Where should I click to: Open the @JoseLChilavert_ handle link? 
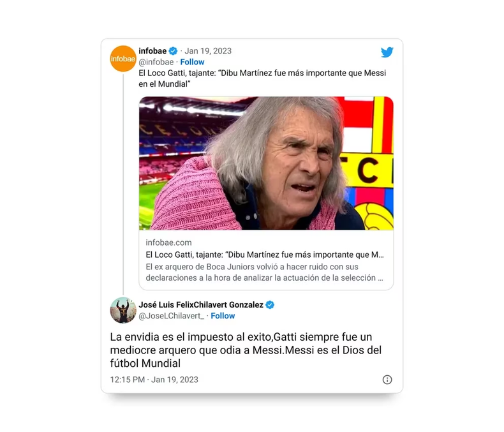coord(172,316)
